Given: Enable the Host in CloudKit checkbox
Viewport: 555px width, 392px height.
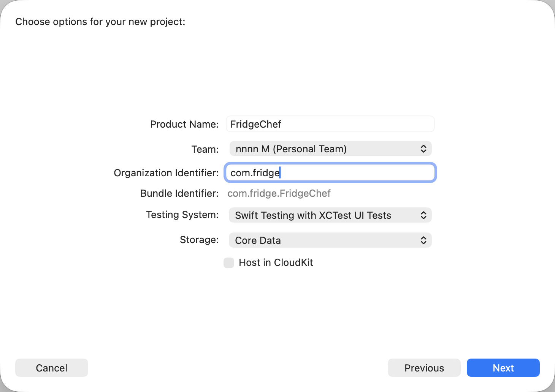Looking at the screenshot, I should (229, 263).
